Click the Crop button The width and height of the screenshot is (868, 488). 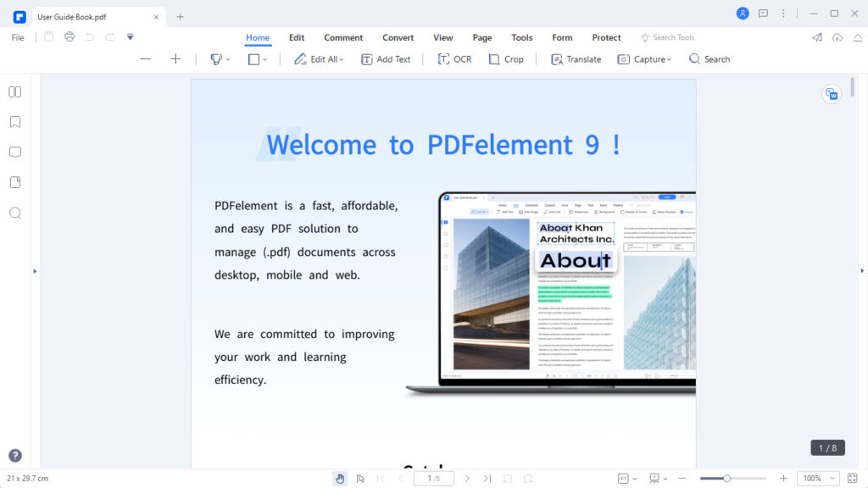506,59
